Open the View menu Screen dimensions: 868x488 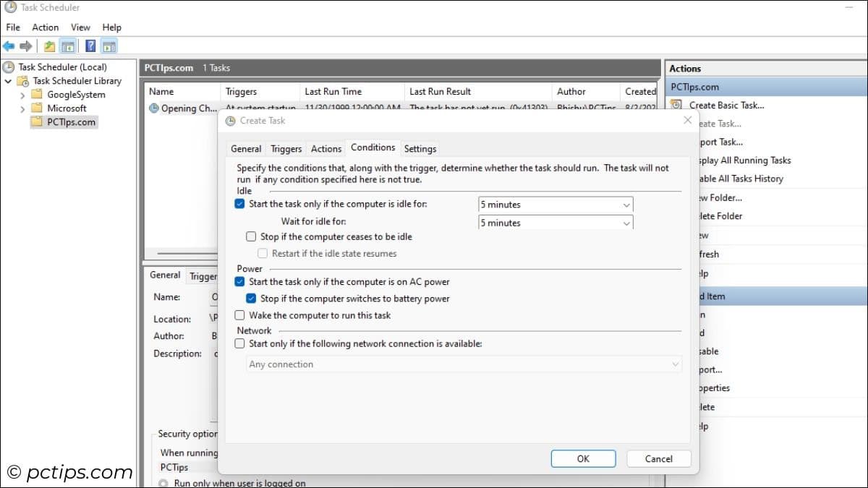click(x=80, y=27)
